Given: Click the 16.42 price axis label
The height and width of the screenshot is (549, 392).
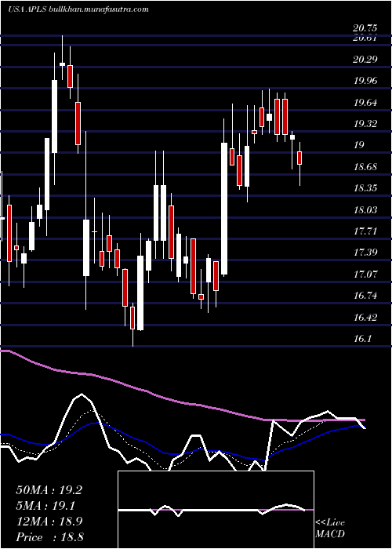Looking at the screenshot, I should coord(365,318).
